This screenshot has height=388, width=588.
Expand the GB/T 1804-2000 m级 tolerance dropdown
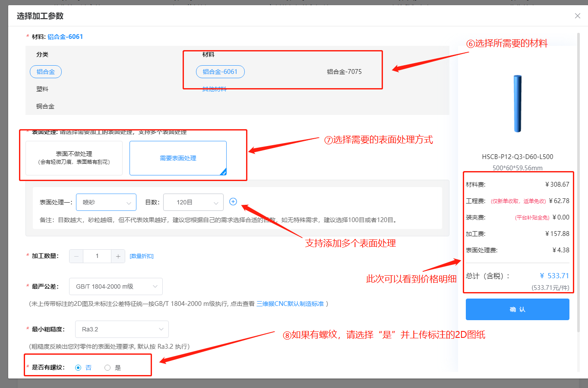coord(116,286)
